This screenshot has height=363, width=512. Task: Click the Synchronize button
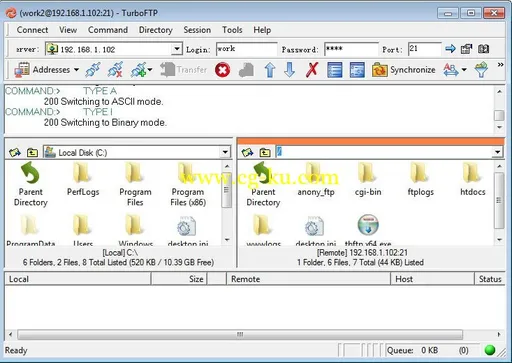point(404,70)
